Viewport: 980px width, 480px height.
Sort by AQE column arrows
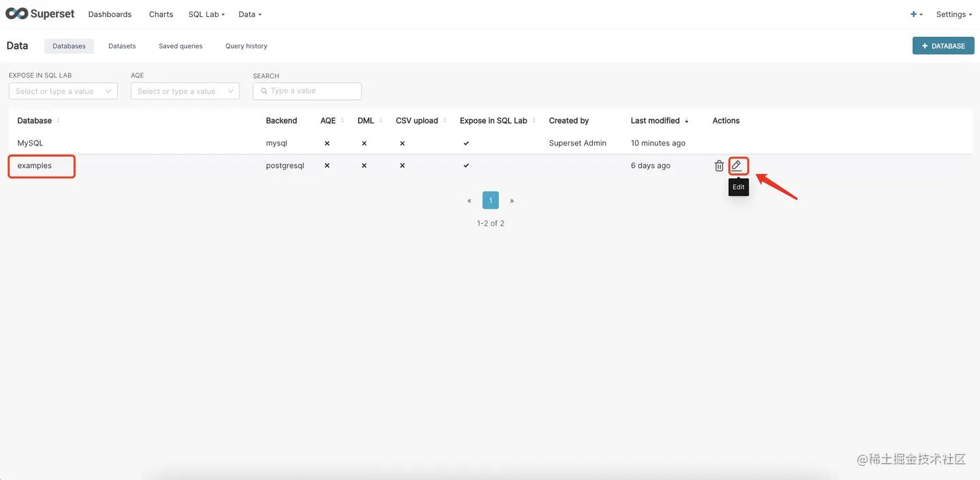[x=343, y=120]
